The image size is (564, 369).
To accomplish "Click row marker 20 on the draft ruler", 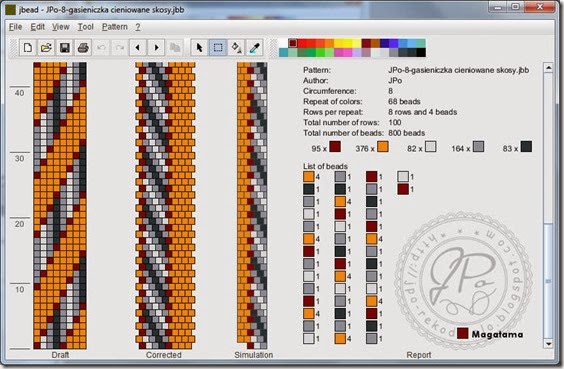I will (19, 224).
